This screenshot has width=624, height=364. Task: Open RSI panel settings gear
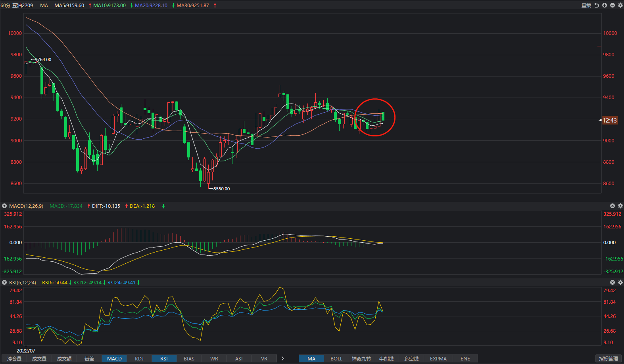pos(620,282)
